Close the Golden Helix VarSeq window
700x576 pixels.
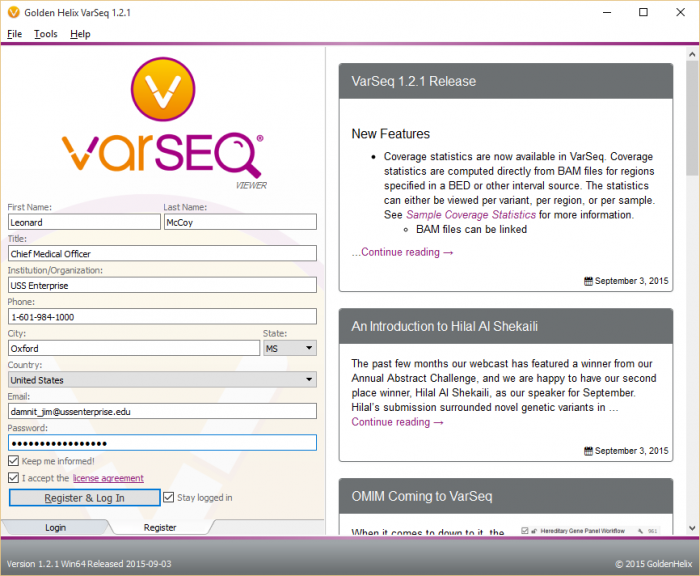[680, 13]
